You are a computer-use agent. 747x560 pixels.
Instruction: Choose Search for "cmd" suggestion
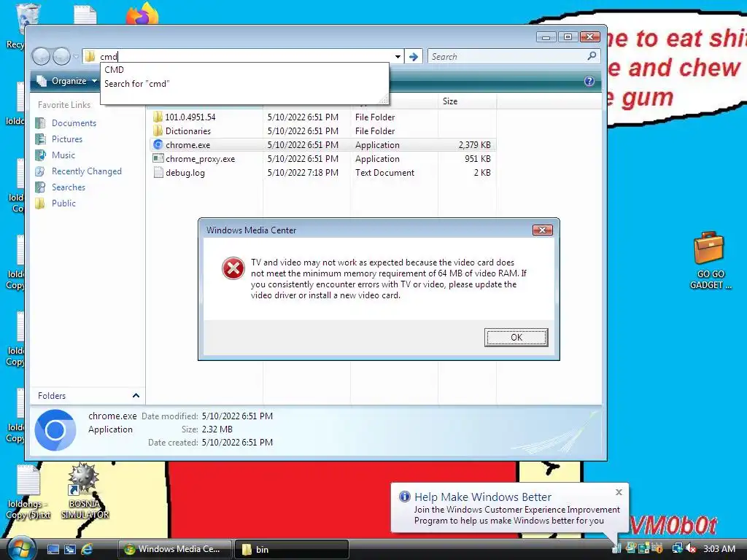[244, 84]
